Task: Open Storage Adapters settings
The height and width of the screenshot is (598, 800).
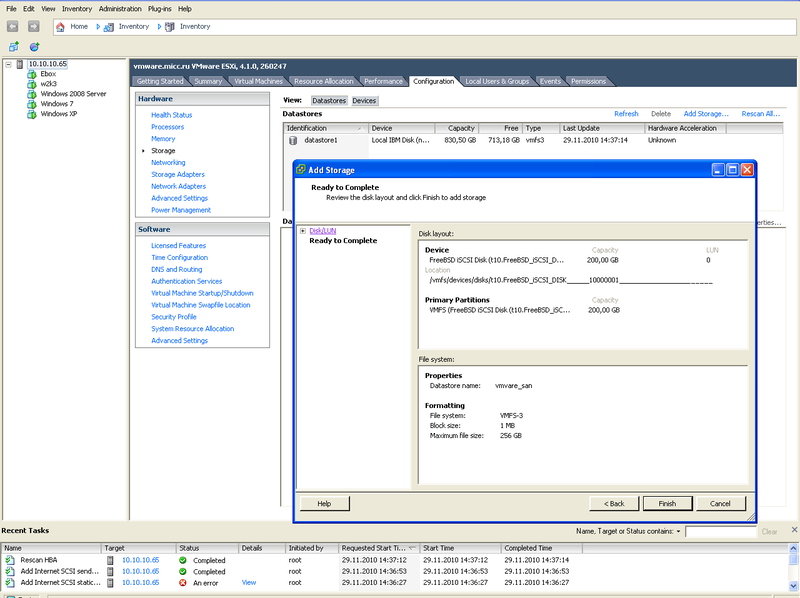Action: [x=178, y=174]
